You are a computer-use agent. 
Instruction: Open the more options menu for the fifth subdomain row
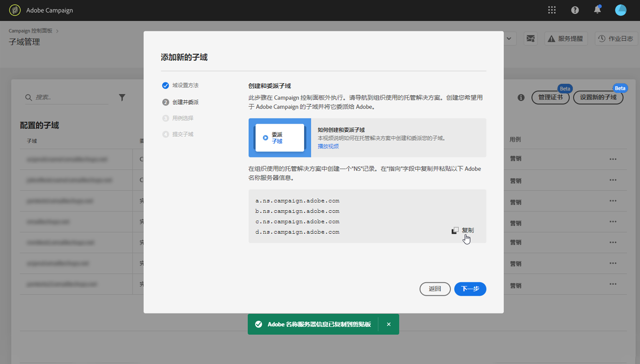coord(613,243)
